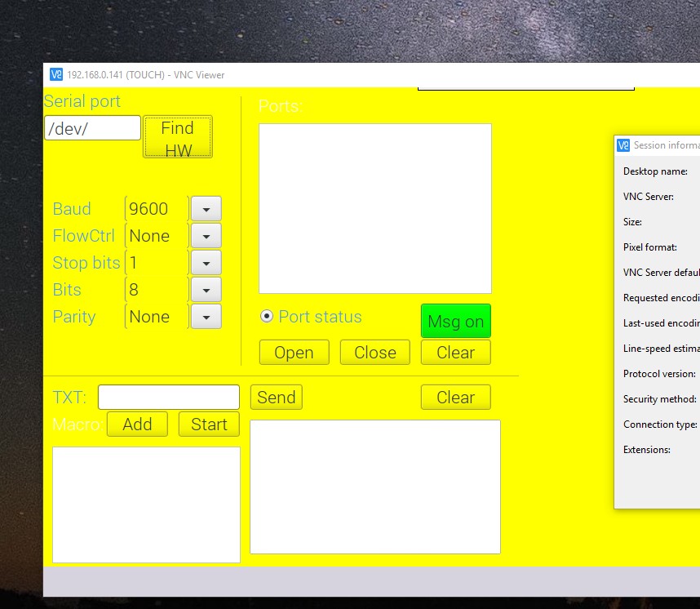Focus the TXT text input field

pos(168,398)
